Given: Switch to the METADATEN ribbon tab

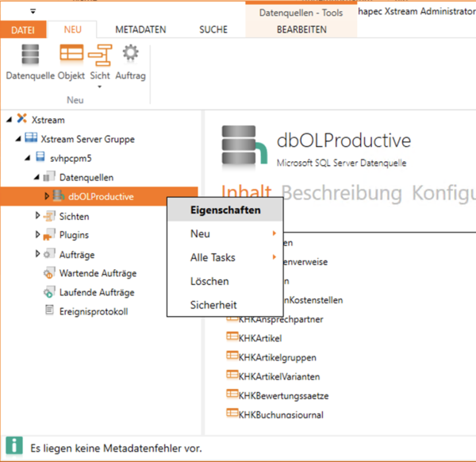Looking at the screenshot, I should (140, 29).
